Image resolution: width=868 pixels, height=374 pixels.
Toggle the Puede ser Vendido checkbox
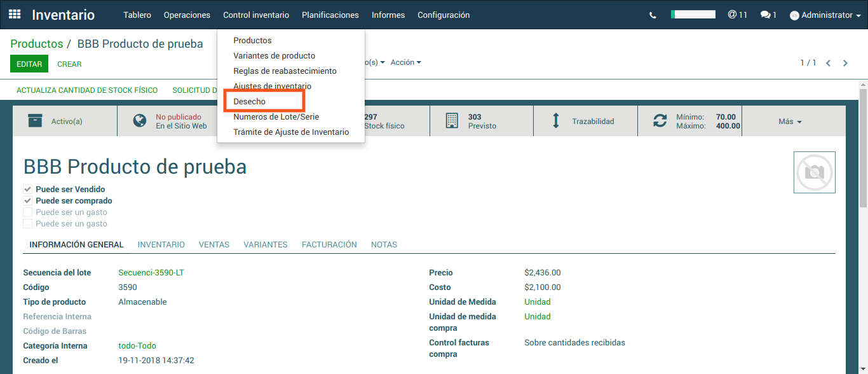28,190
